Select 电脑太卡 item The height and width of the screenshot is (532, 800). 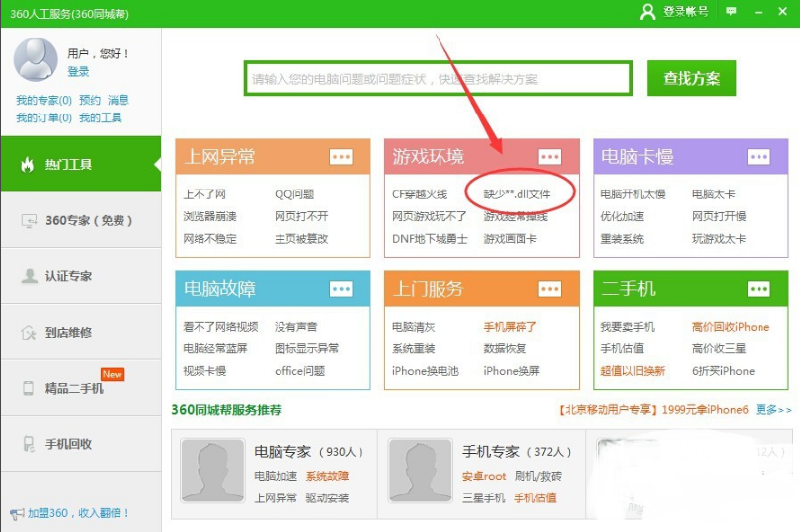[713, 194]
